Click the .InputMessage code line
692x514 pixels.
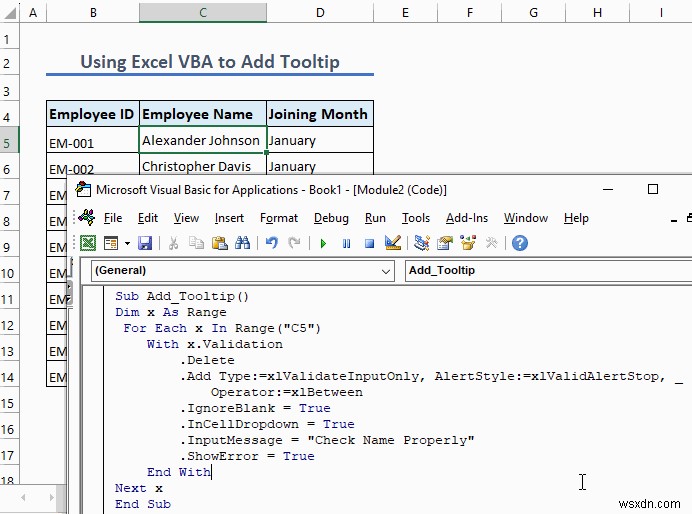click(327, 440)
